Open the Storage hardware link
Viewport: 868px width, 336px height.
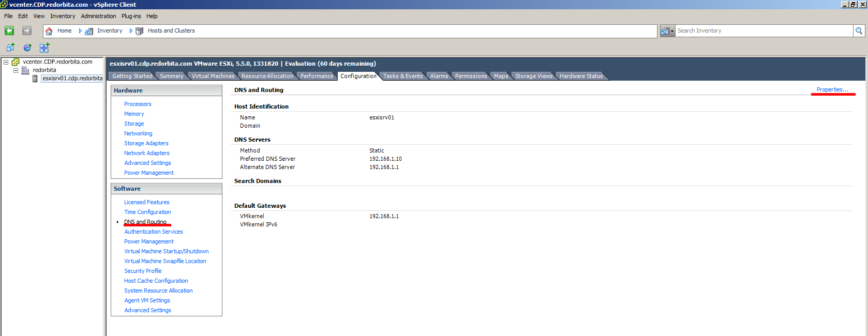click(134, 124)
